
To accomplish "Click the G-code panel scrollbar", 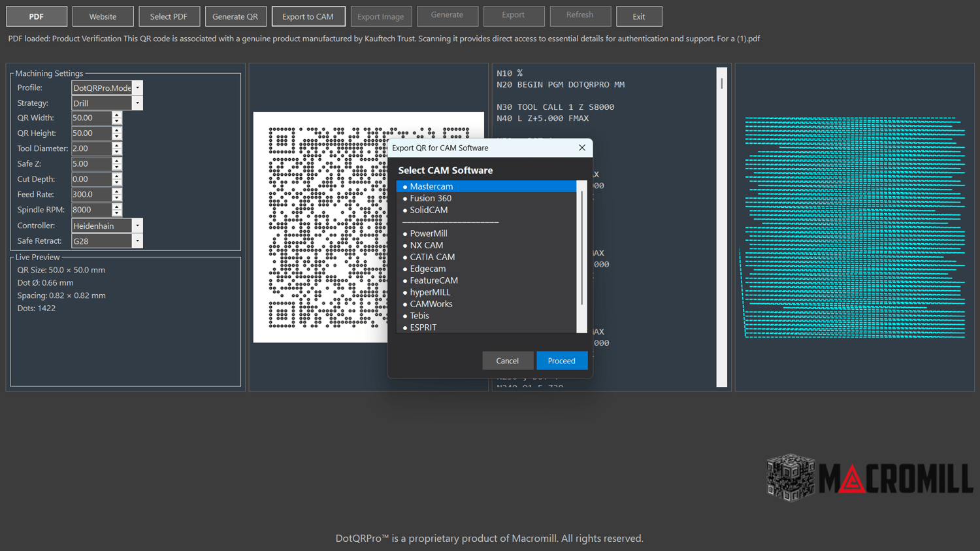I will pos(722,227).
